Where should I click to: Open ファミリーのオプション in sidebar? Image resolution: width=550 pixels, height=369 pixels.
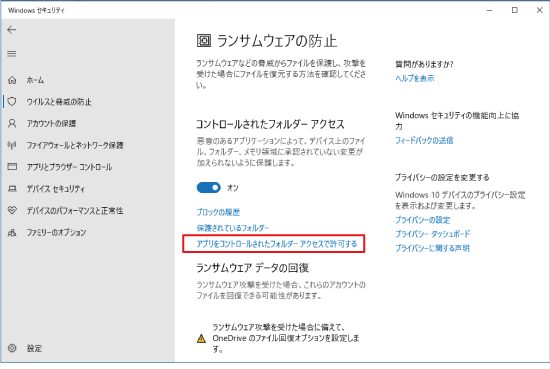coord(56,233)
